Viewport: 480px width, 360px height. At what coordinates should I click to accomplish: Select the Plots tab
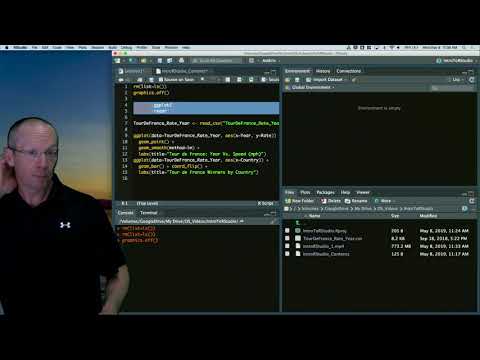305,192
